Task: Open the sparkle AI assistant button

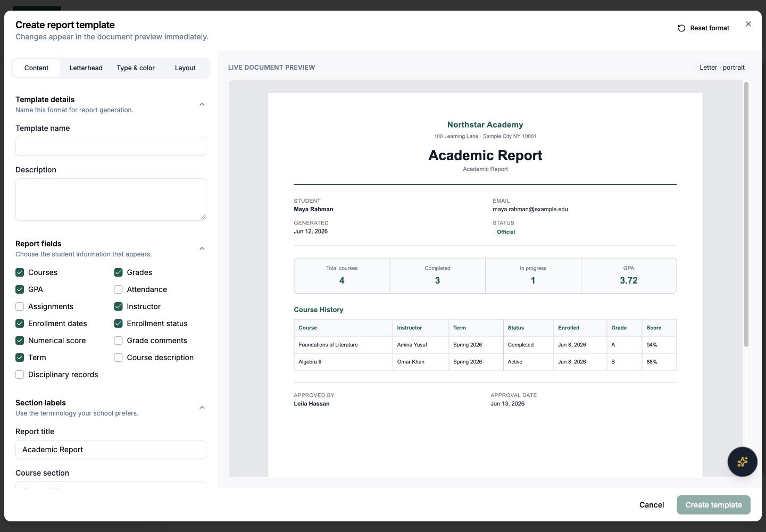Action: coord(742,462)
